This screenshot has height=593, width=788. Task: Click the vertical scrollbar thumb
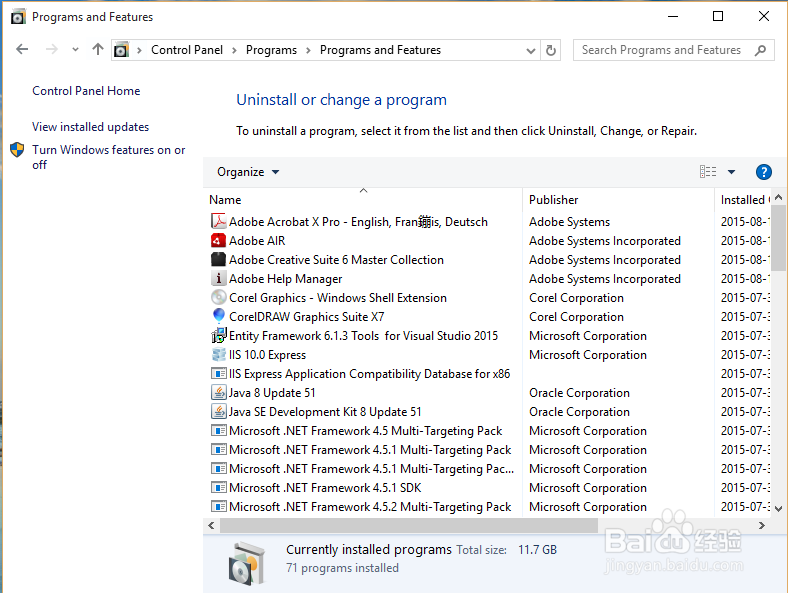778,238
